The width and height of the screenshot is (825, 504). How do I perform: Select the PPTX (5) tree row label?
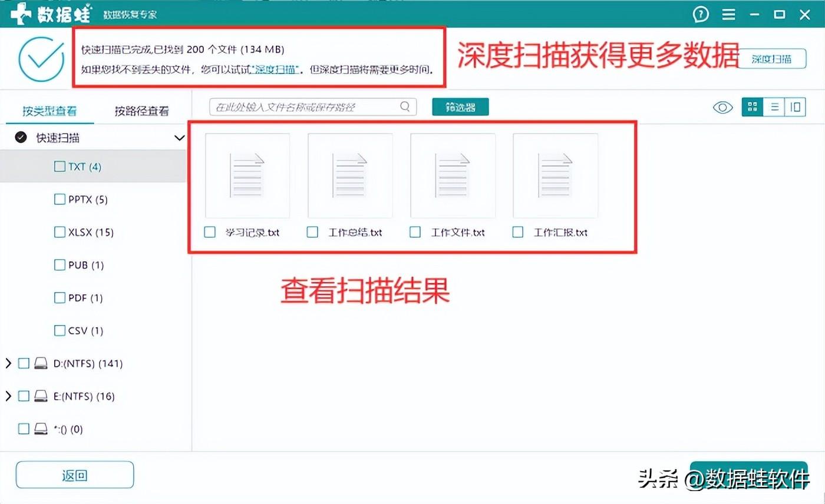pyautogui.click(x=88, y=200)
